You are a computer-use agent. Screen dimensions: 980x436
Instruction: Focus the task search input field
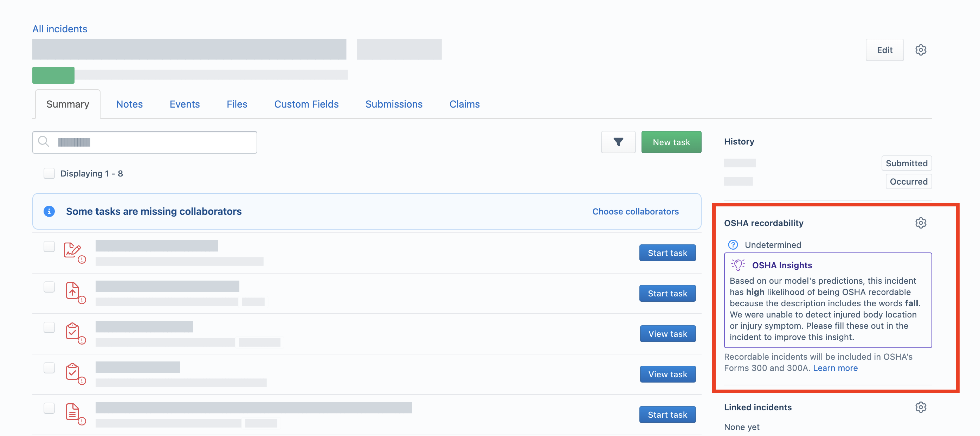pos(144,142)
